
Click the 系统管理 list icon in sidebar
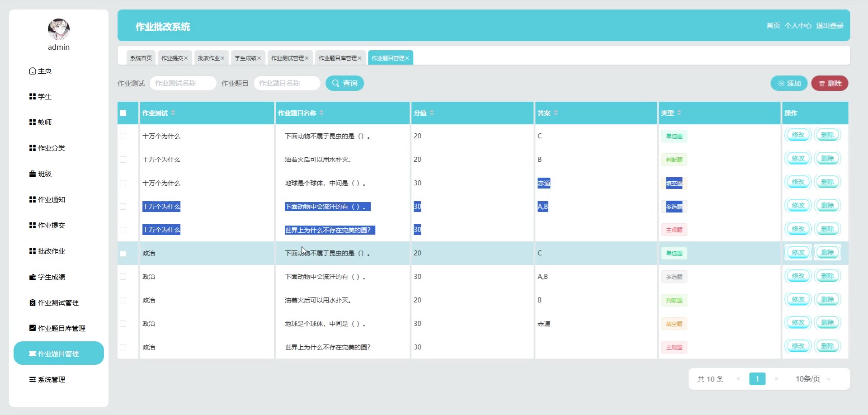pos(33,380)
